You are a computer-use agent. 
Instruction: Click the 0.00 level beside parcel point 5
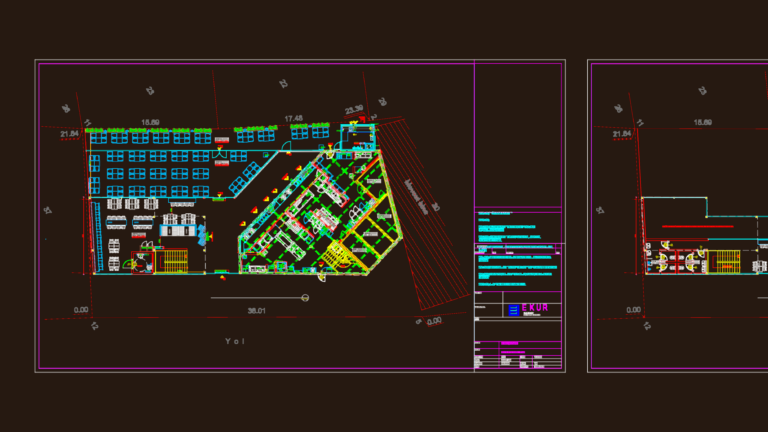[x=434, y=321]
